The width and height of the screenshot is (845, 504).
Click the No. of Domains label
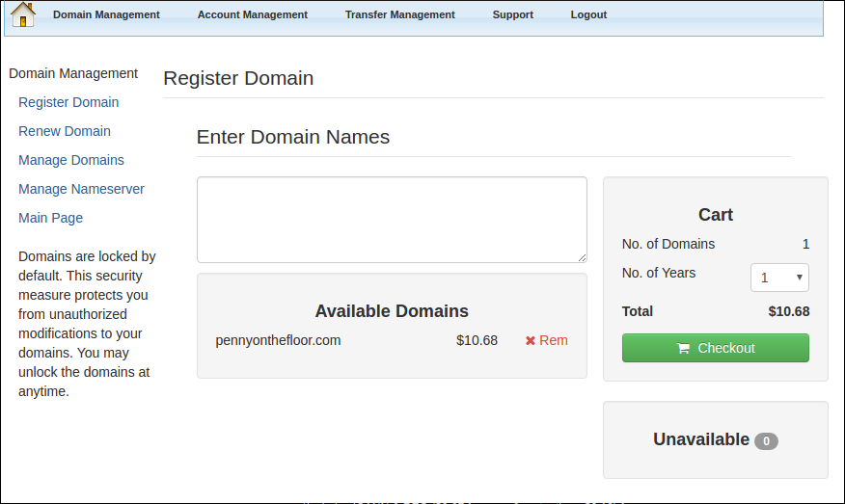pyautogui.click(x=668, y=245)
